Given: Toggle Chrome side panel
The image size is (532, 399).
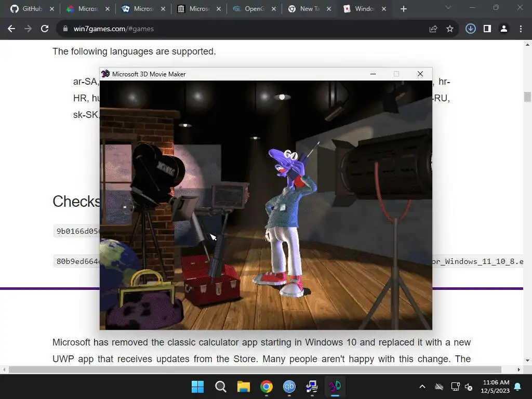Looking at the screenshot, I should coord(487,29).
